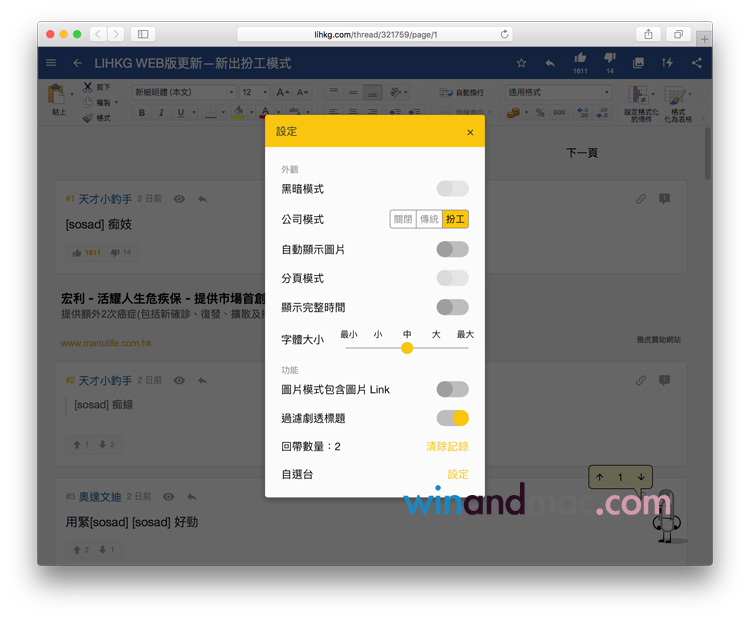Click 清除記錄 link
The image size is (750, 619).
447,446
